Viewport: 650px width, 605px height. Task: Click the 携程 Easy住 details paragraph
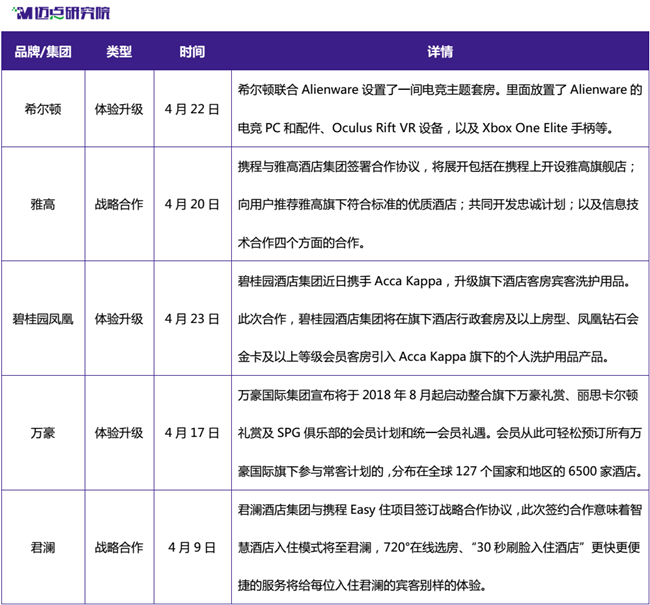tap(440, 547)
